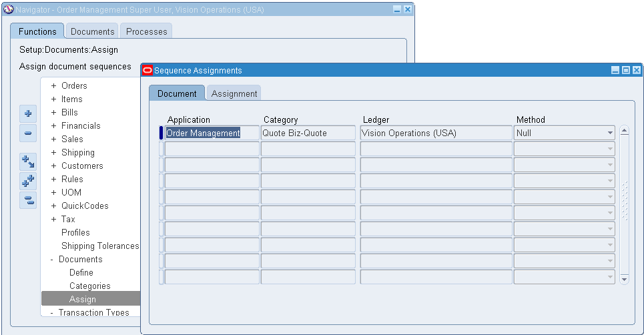Collapse the Documents tree node
The height and width of the screenshot is (335, 644).
coord(52,260)
